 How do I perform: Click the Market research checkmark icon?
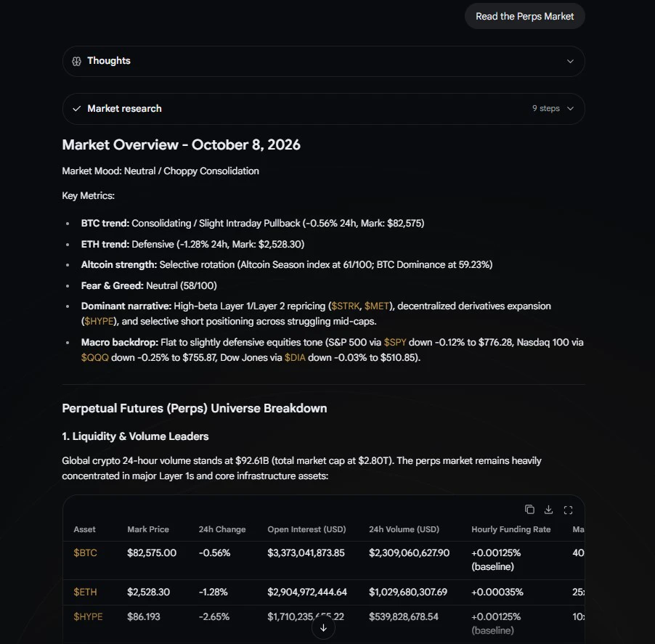[76, 109]
